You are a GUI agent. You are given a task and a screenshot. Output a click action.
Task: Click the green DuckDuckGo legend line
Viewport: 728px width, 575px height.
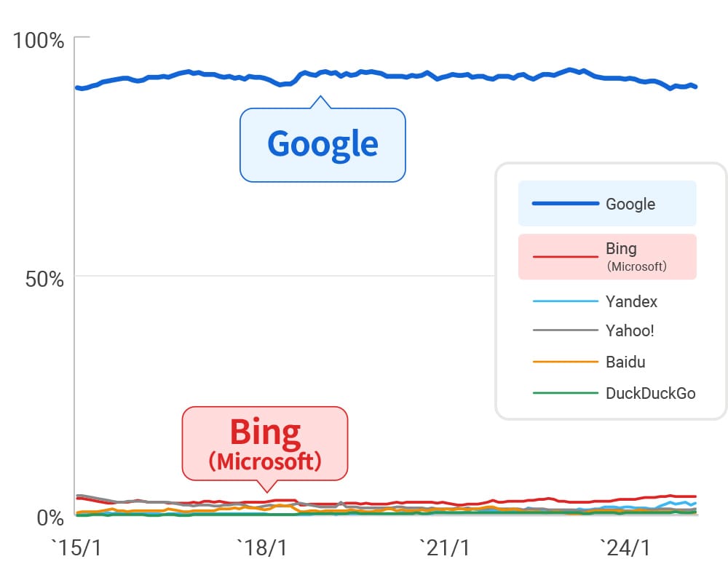click(565, 393)
